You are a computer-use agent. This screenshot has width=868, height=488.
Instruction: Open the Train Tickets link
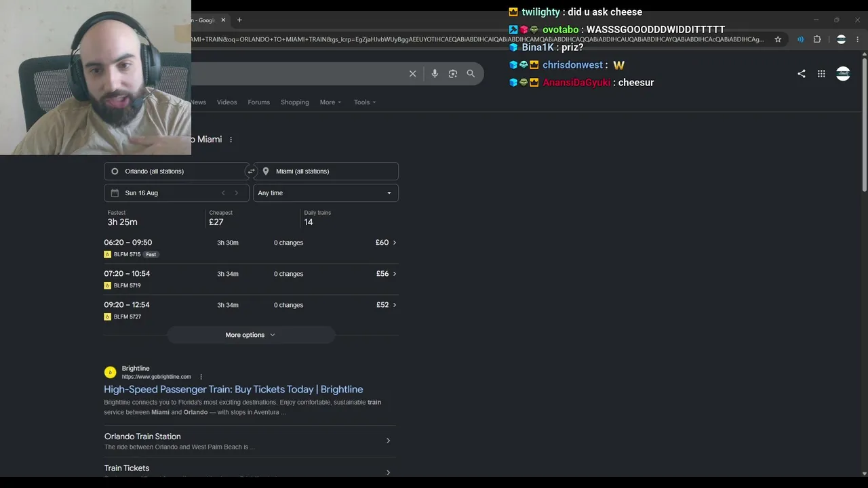point(127,468)
